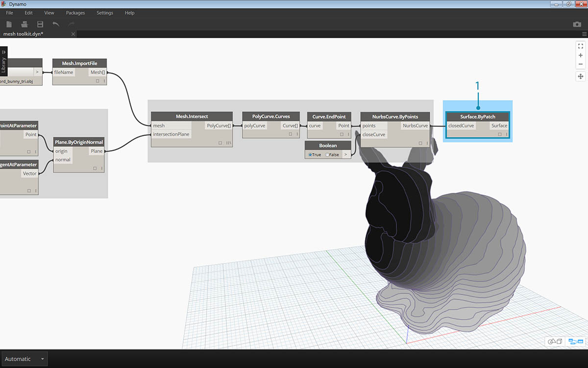Activate the Pan tool icon
588x368 pixels.
pyautogui.click(x=581, y=76)
